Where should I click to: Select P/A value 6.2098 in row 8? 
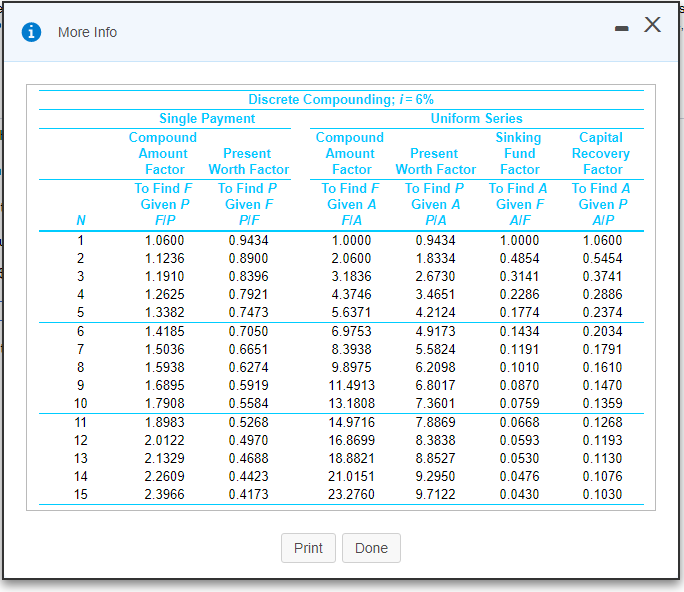tap(435, 367)
